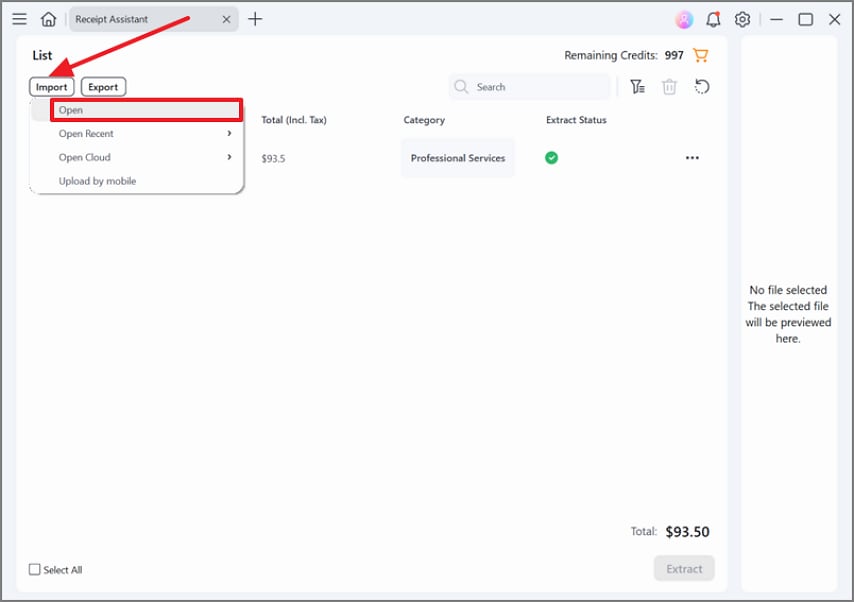The width and height of the screenshot is (854, 602).
Task: Open the notifications bell
Action: (713, 18)
